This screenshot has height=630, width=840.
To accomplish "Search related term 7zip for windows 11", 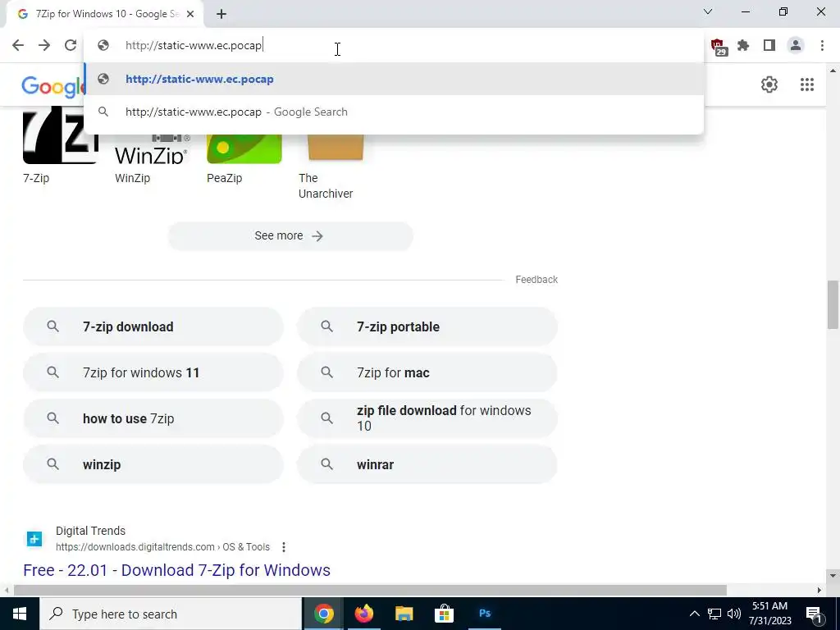I will point(153,373).
